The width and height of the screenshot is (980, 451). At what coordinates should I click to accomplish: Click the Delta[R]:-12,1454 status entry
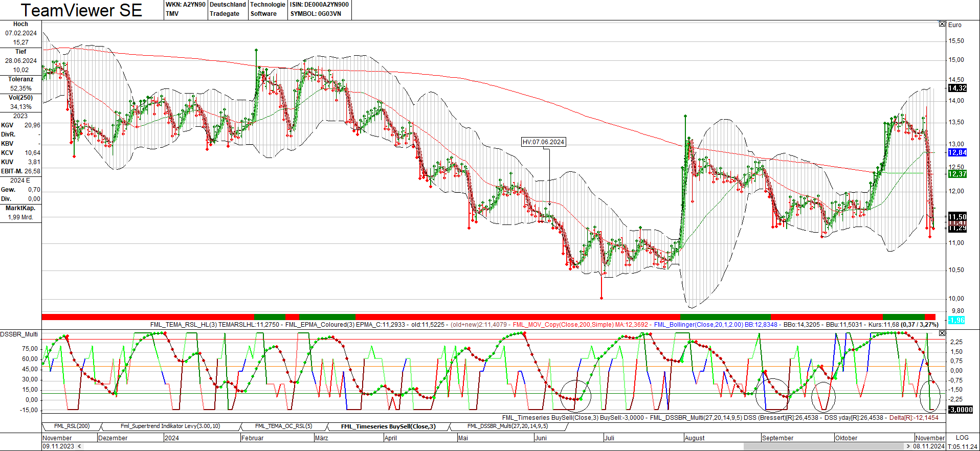914,418
